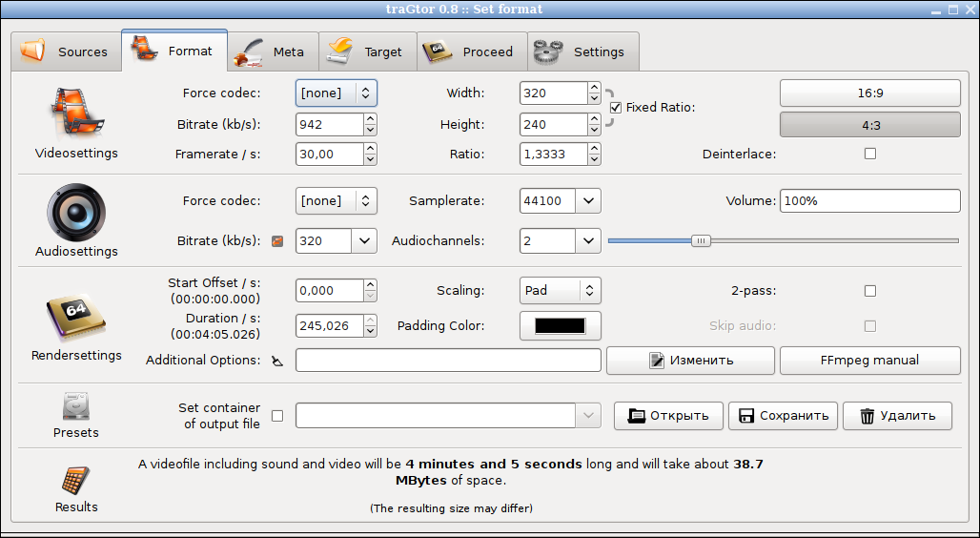Click the broom icon beside Additional Options
Image resolution: width=980 pixels, height=538 pixels.
(277, 361)
